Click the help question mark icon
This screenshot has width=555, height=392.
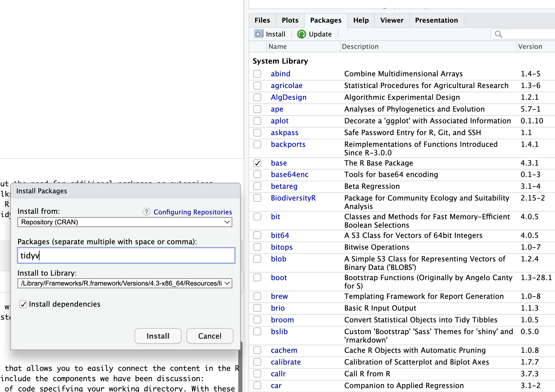(x=147, y=212)
